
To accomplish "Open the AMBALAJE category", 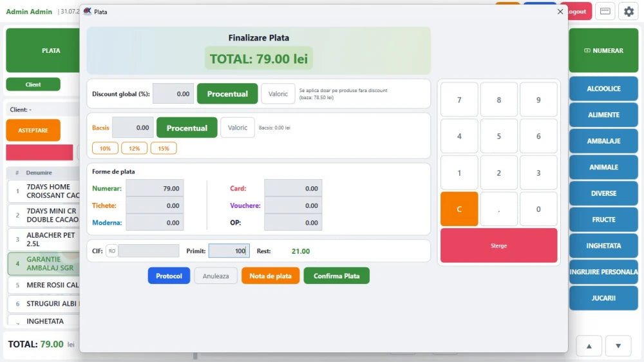I will pos(603,141).
